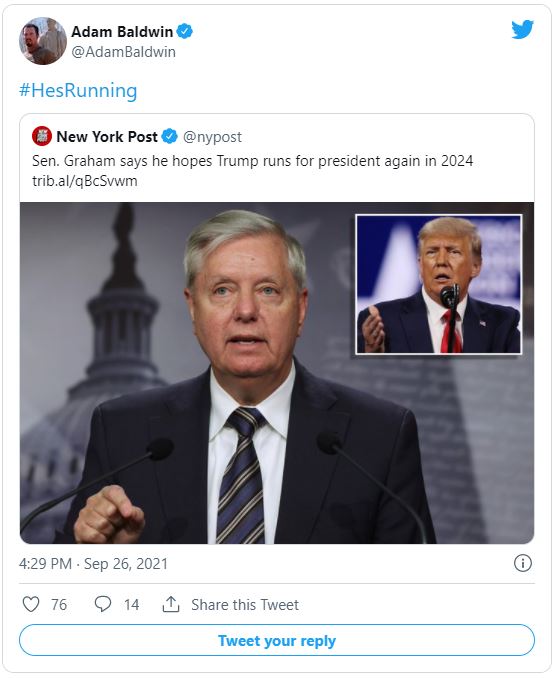
Task: Click the share upload arrow icon
Action: tap(171, 604)
